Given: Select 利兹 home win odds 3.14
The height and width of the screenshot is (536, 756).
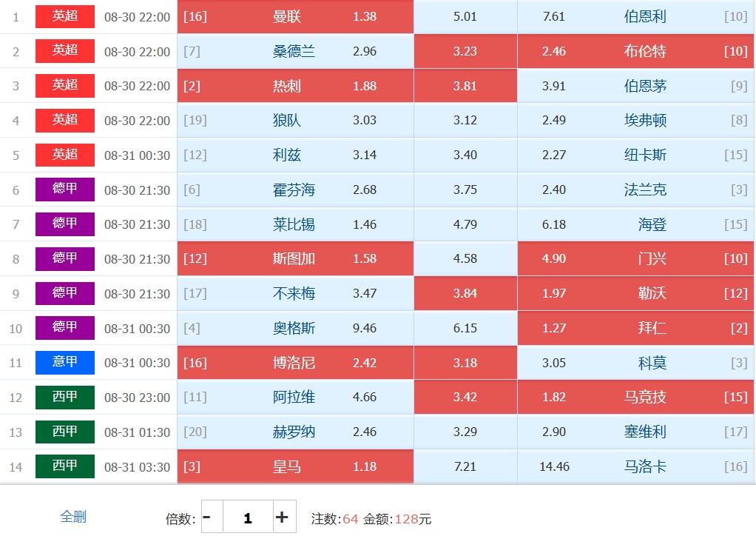Looking at the screenshot, I should pos(295,155).
